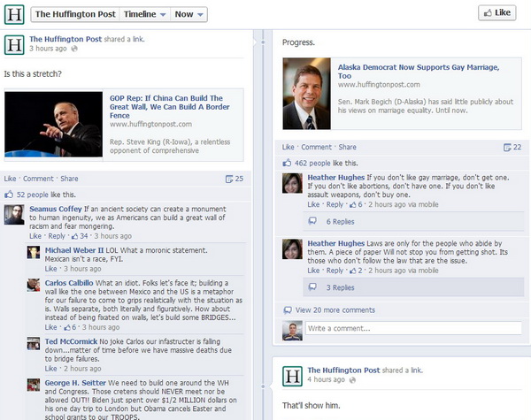Open George H. Seitter's profile name

75,383
